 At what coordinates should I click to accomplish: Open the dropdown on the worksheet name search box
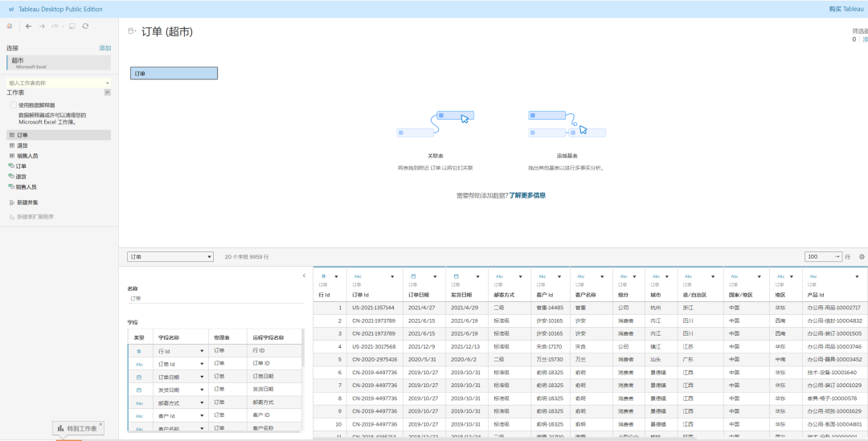coord(108,83)
